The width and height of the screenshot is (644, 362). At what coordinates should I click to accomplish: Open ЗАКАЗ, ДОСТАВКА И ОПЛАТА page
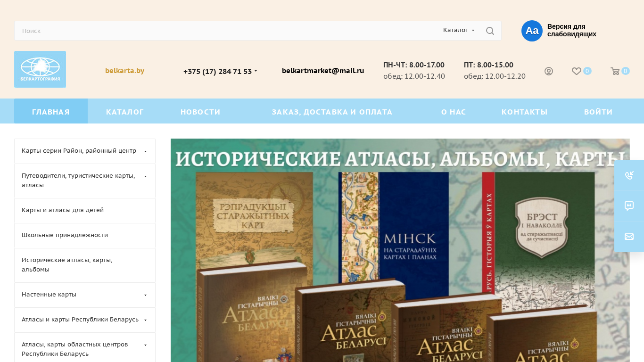click(332, 111)
